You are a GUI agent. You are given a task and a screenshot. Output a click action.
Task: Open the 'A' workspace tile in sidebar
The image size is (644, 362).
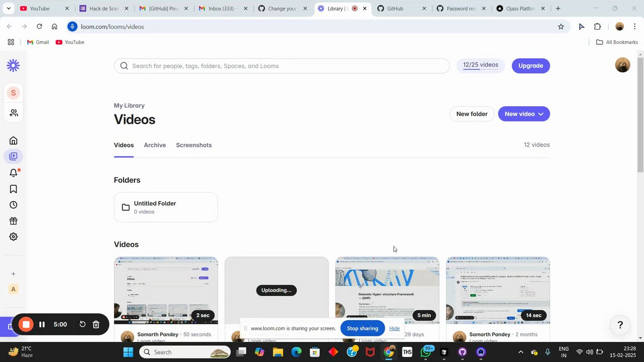click(14, 289)
